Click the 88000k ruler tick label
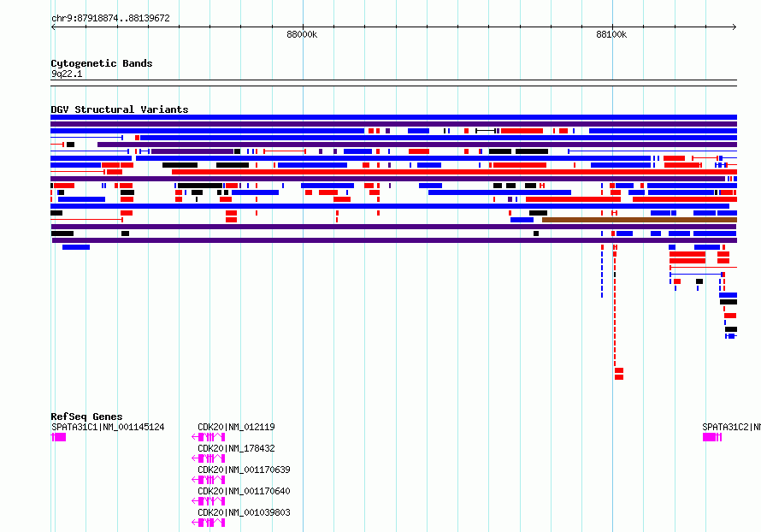 coord(302,34)
